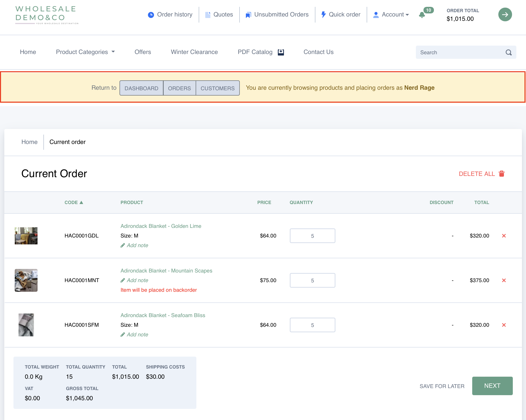Click the green arrow checkout icon
Screen dimensions: 526x420
[x=505, y=14]
